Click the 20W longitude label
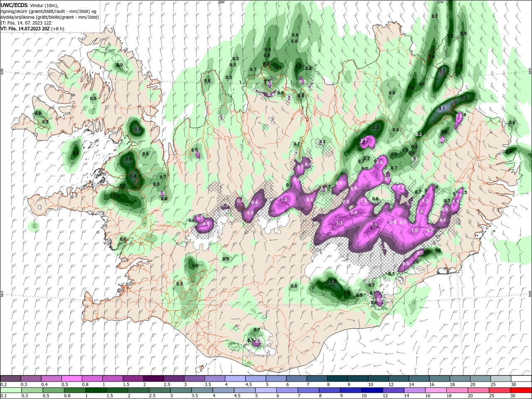 (x=221, y=2)
